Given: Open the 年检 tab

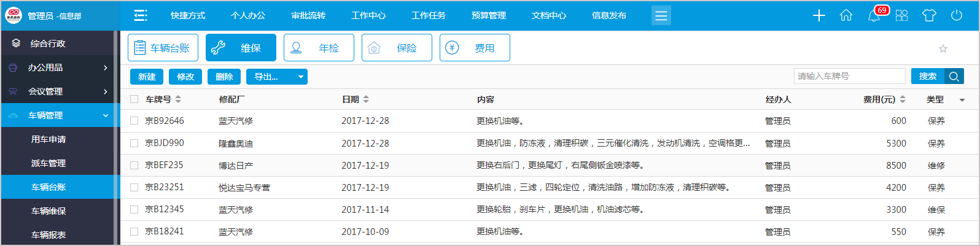Looking at the screenshot, I should tap(319, 48).
